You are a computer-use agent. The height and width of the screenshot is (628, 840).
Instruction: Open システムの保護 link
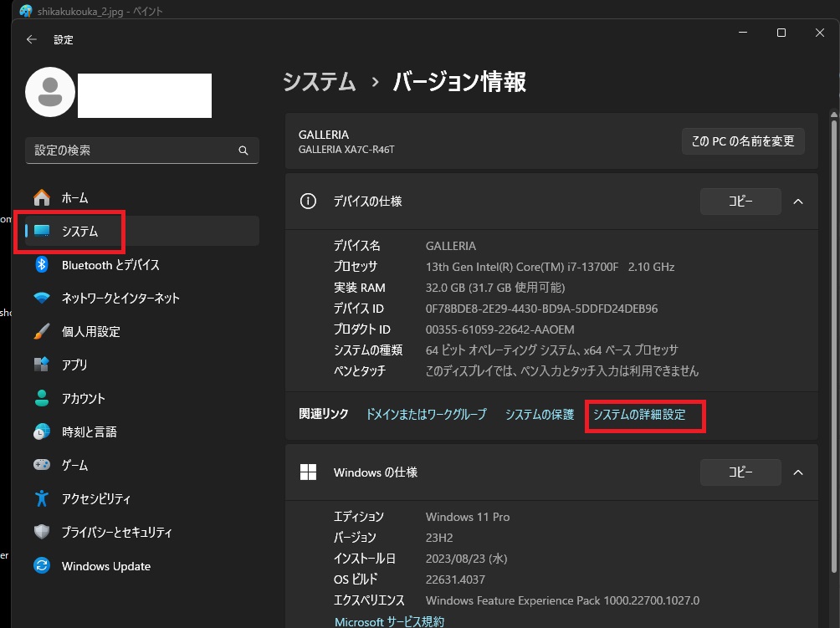click(540, 415)
